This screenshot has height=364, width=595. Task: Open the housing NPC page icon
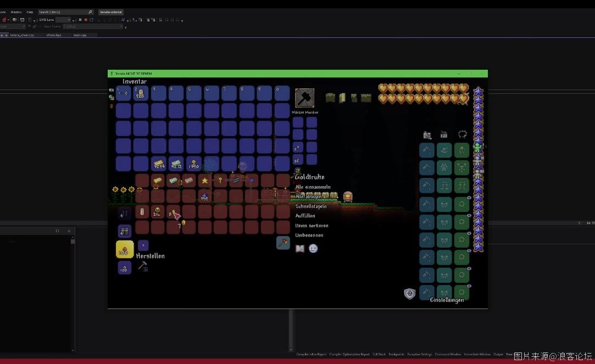click(x=444, y=135)
